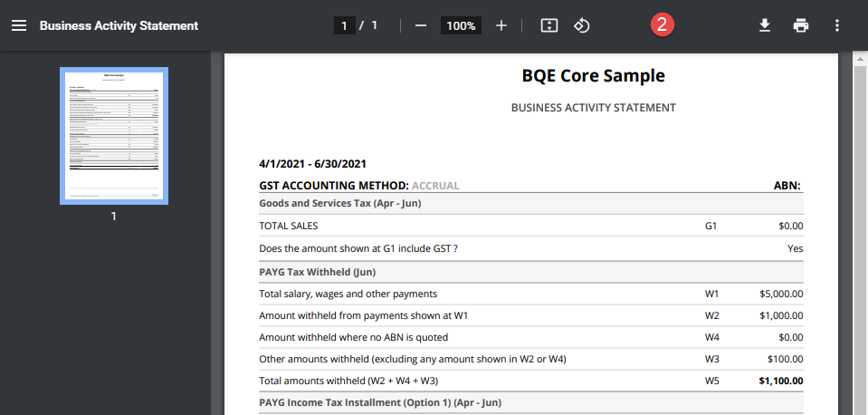The height and width of the screenshot is (415, 868).
Task: Open the three-dot more actions menu
Action: 837,25
